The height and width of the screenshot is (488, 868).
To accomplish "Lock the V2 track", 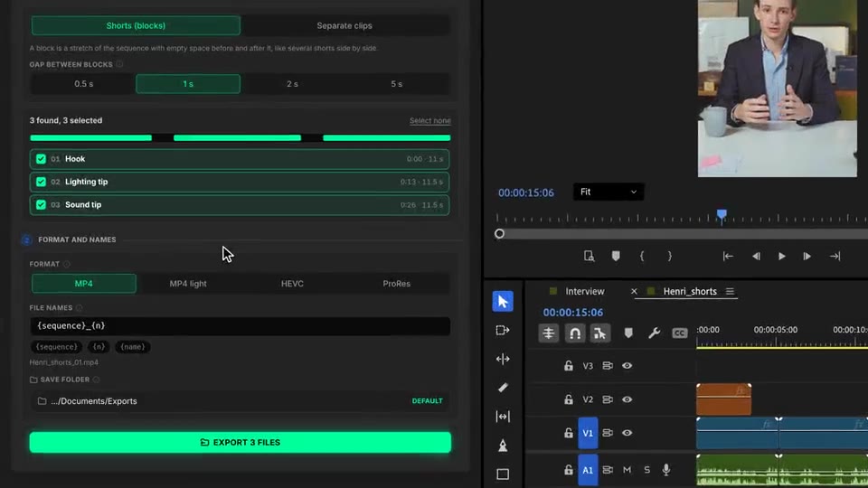I will (569, 399).
